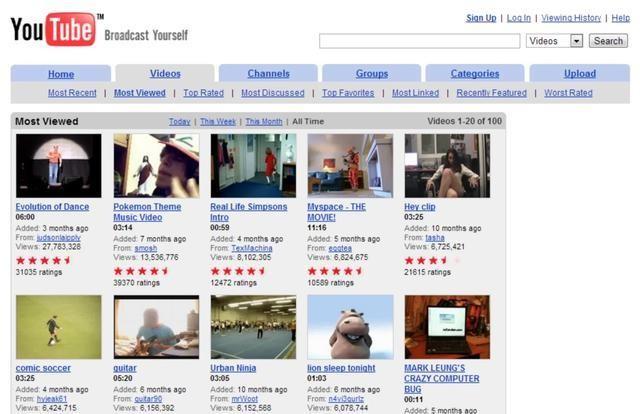This screenshot has height=414, width=640.
Task: Click the Evolution of Dance title link
Action: coord(52,207)
